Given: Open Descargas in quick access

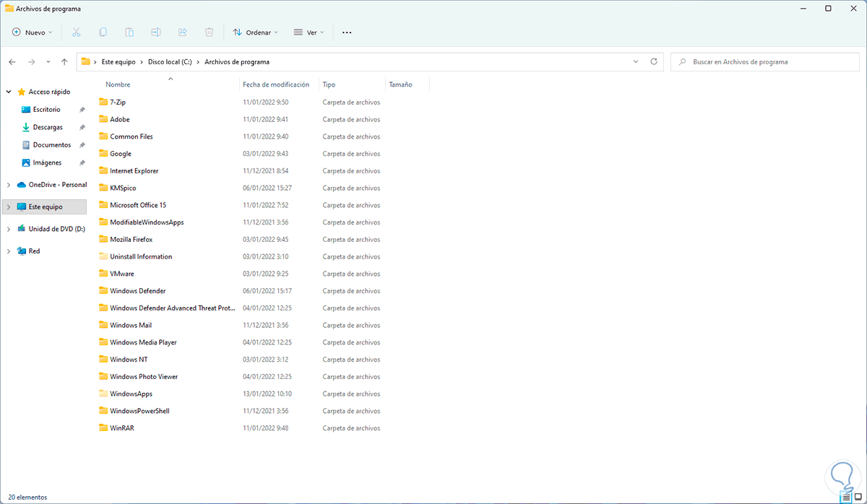Looking at the screenshot, I should coord(48,128).
